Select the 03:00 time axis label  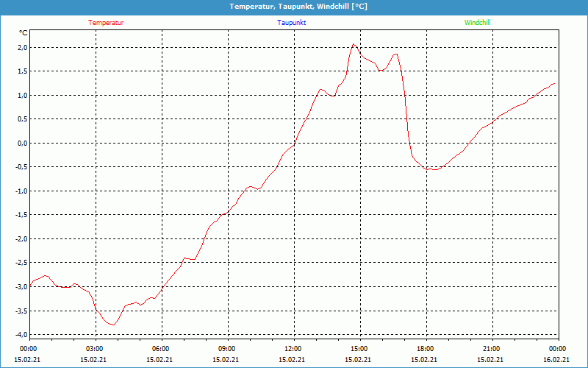coord(95,349)
